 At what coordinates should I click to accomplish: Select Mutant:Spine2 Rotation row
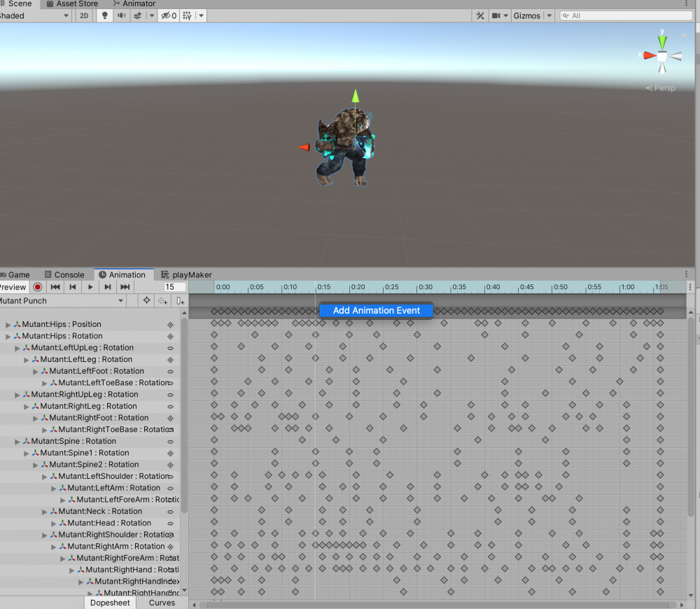[90, 464]
